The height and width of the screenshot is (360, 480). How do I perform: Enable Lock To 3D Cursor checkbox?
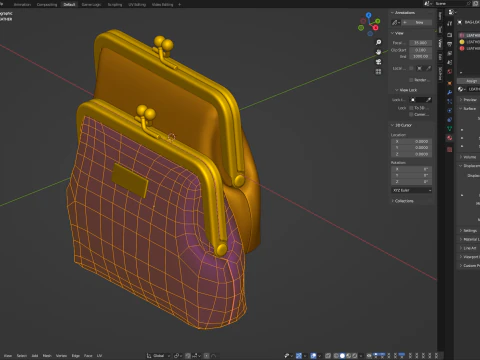411,108
